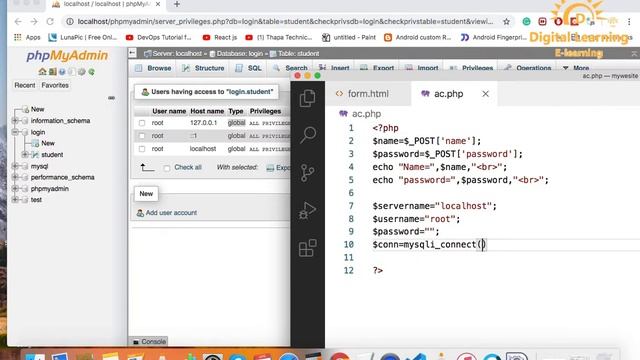Close the ac.php editor tab
This screenshot has height=360, width=640.
[485, 93]
